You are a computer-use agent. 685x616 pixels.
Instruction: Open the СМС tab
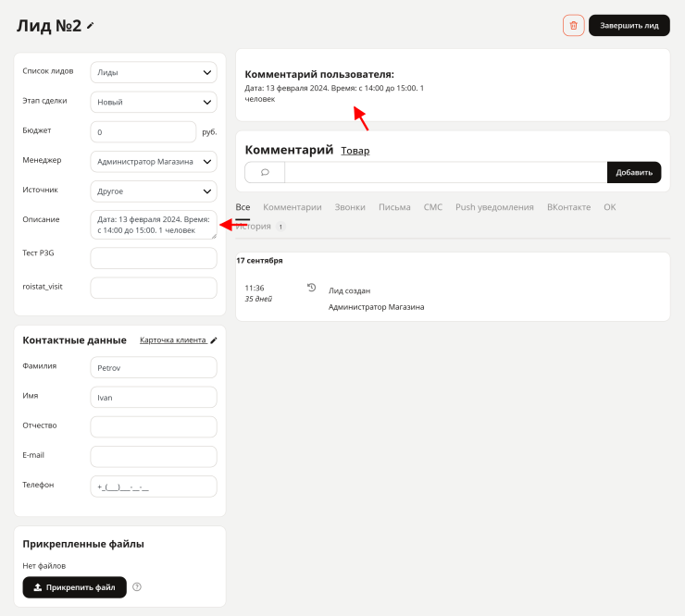click(433, 207)
